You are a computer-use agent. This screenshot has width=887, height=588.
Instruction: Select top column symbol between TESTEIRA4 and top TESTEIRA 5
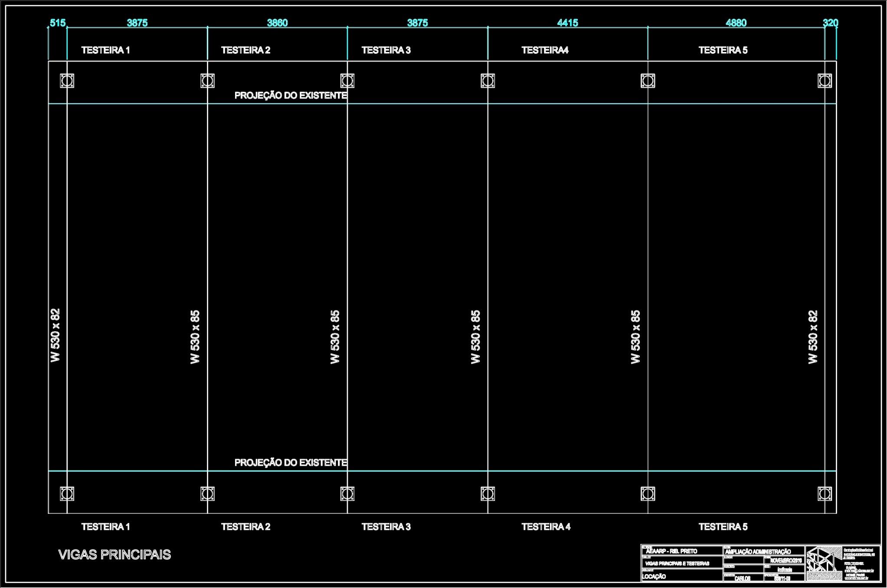click(648, 81)
